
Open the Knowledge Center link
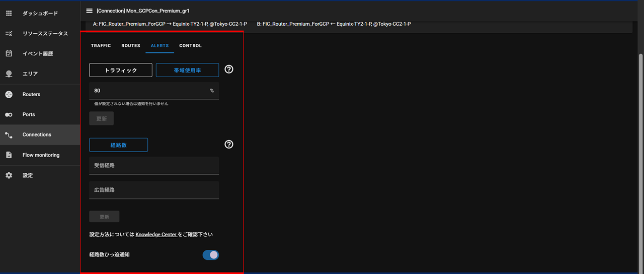[x=156, y=235]
